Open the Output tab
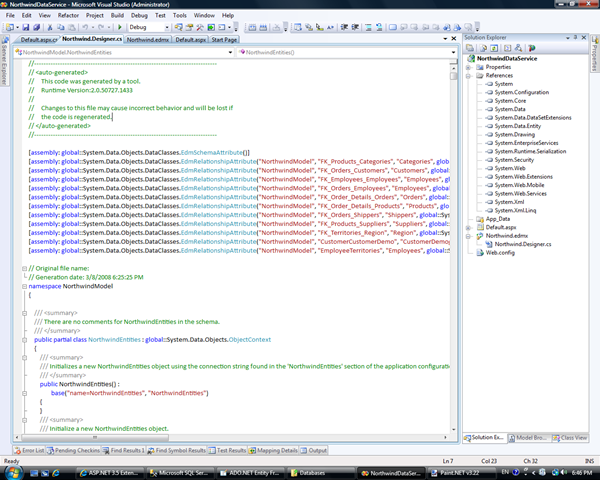600x480 pixels. point(314,451)
